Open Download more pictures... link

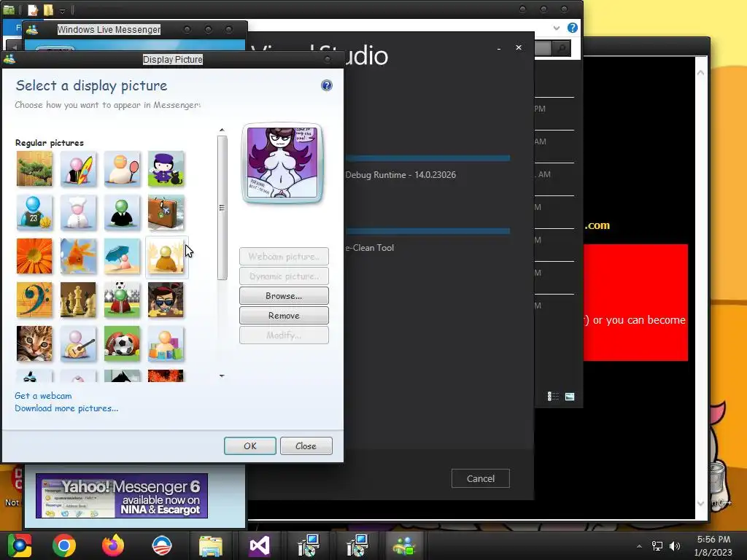[x=66, y=408]
